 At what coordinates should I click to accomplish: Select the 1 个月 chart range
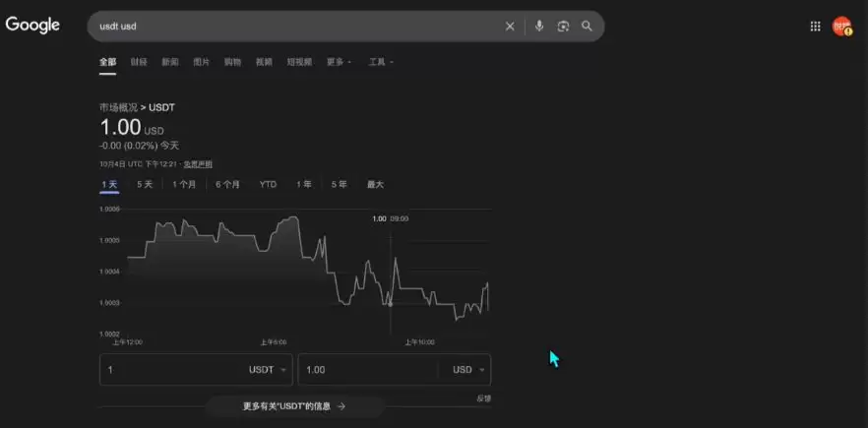point(184,184)
